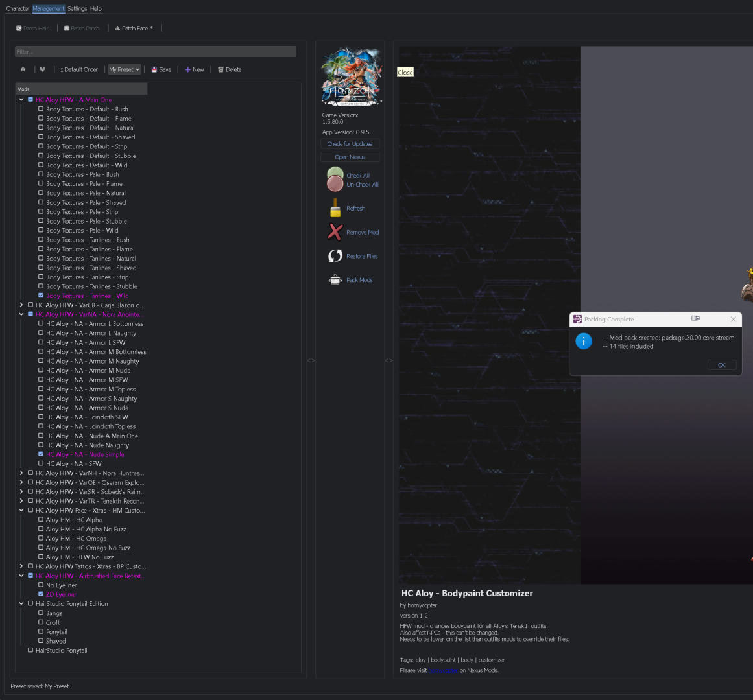
Task: Open the Patch Hair tool
Action: click(x=32, y=29)
